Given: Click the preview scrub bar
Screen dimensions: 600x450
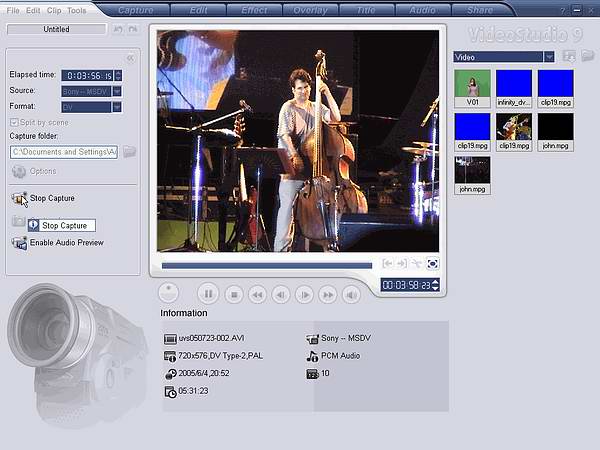Looking at the screenshot, I should coord(266,265).
